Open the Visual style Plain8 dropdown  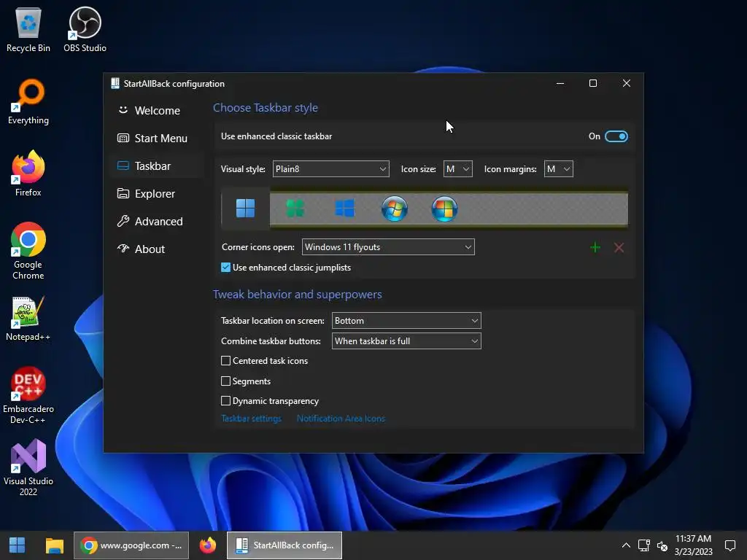tap(330, 169)
